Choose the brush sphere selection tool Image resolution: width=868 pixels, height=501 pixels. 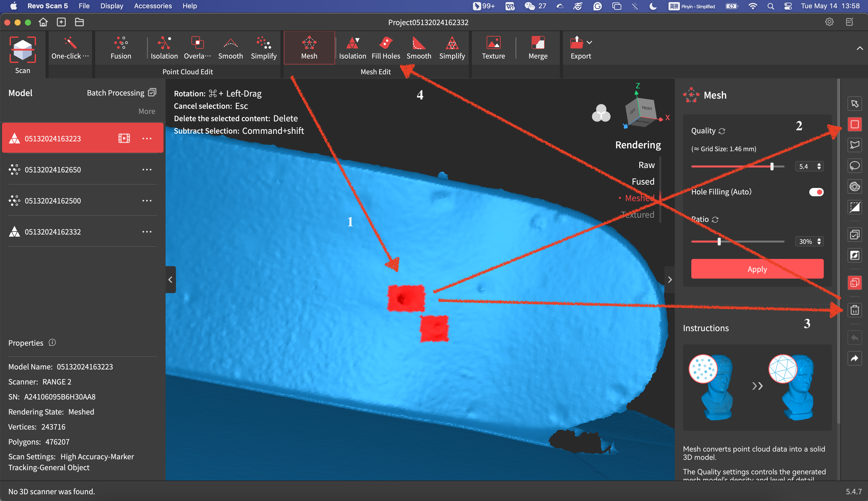click(x=855, y=186)
